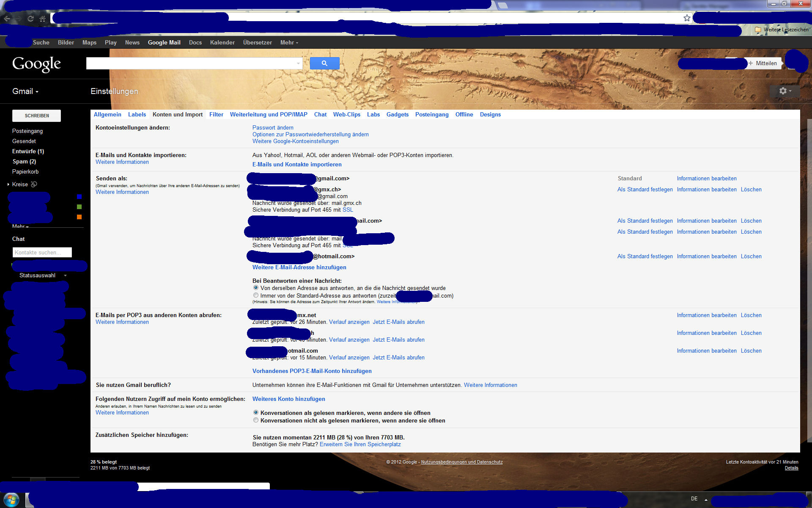
Task: Open Posteingang in the left sidebar
Action: point(27,131)
